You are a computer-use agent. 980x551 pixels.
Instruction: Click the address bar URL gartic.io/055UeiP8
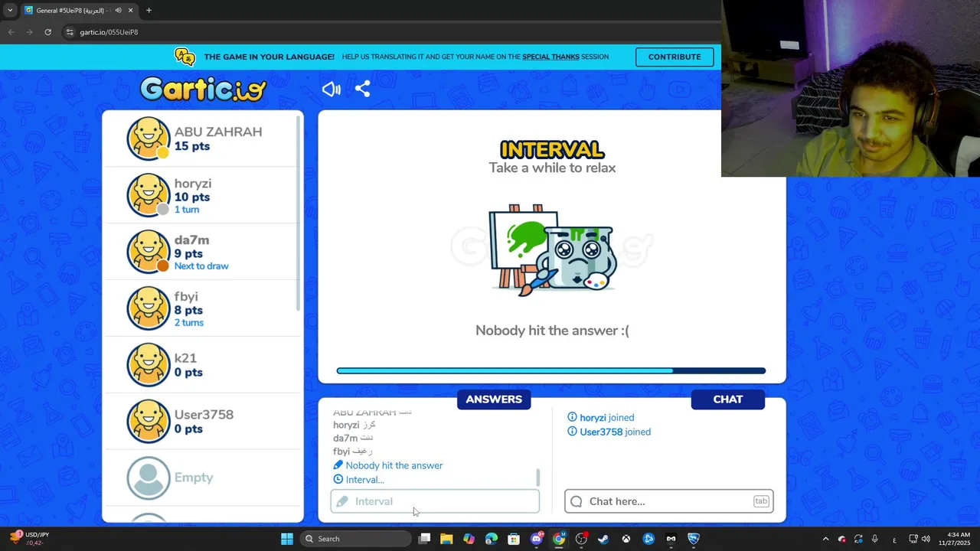(109, 32)
